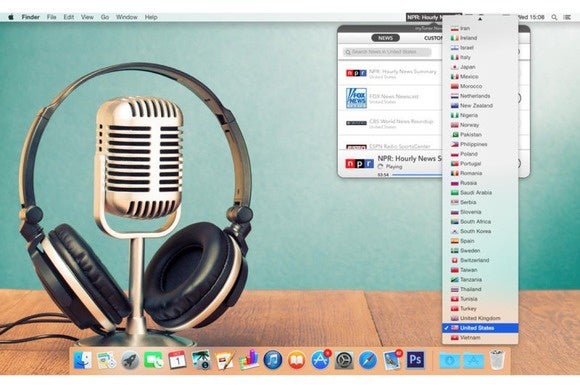Switch to the NEWS tab
Image resolution: width=580 pixels, height=388 pixels.
[385, 38]
